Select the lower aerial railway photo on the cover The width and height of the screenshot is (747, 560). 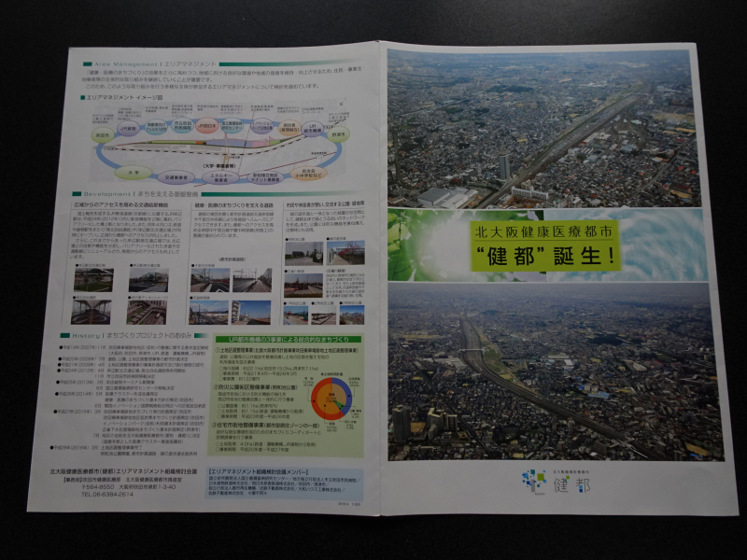(556, 371)
